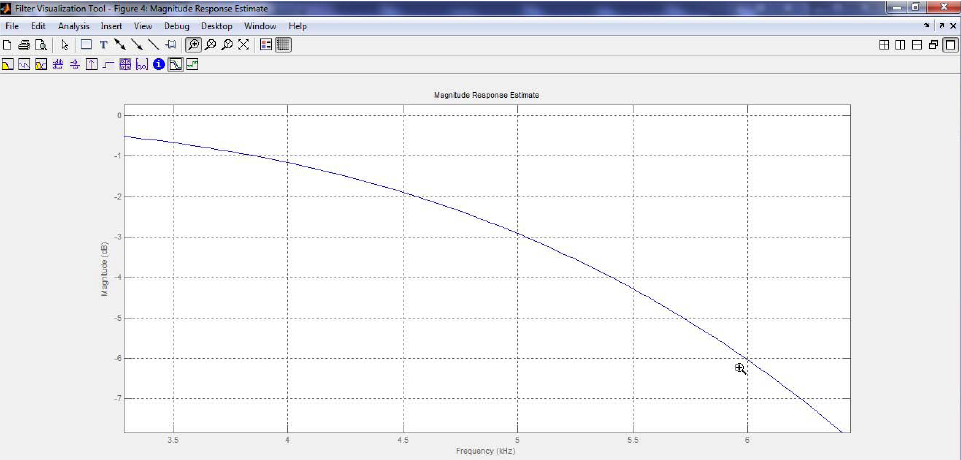Toggle the grid display button
The width and height of the screenshot is (961, 460).
pos(283,45)
